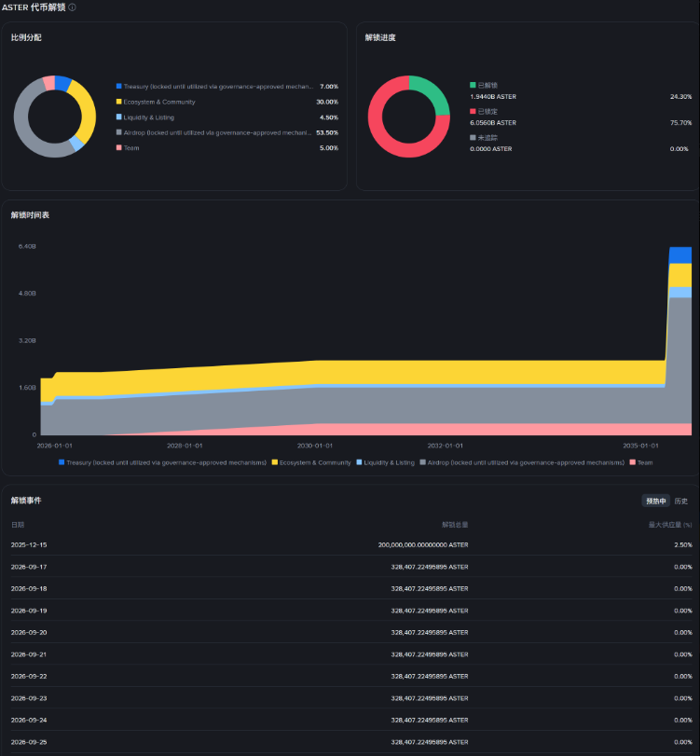Click the 2028-01-01 axis label
The image size is (700, 756).
coord(185,446)
